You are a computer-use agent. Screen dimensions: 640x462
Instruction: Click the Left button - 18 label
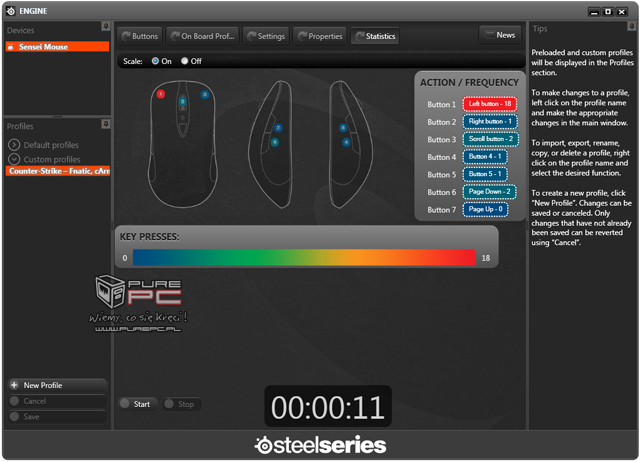pyautogui.click(x=490, y=104)
